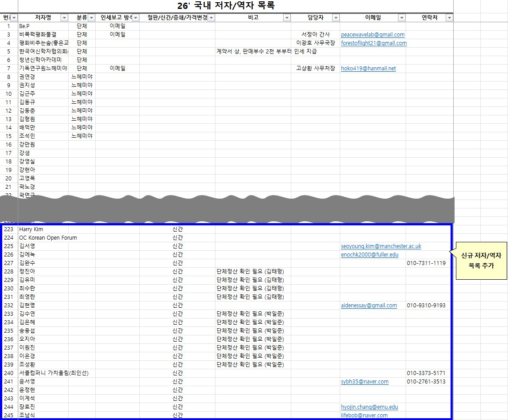Viewport: 508px width, 420px height.
Task: Select the cell 청년신학아카데미
Action: [x=43, y=60]
